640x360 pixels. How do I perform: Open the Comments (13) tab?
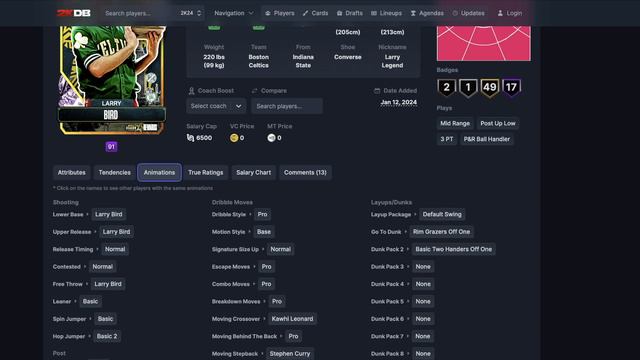[x=305, y=173]
